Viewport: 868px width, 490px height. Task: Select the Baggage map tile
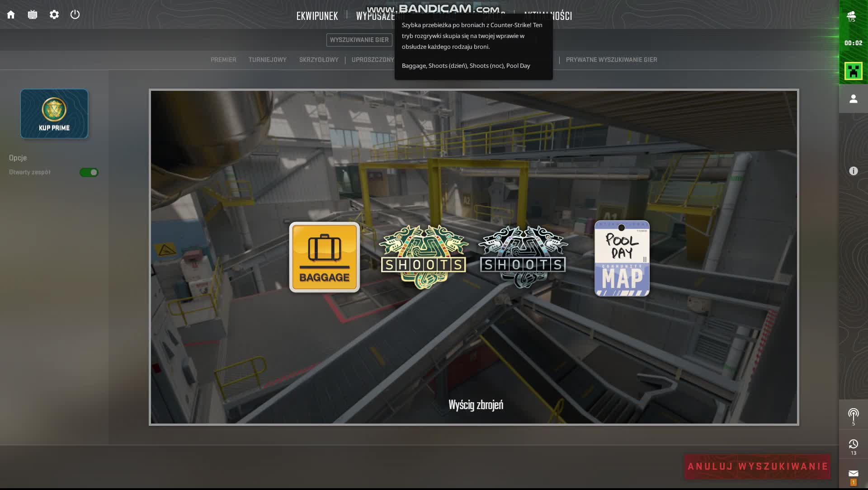pos(325,257)
